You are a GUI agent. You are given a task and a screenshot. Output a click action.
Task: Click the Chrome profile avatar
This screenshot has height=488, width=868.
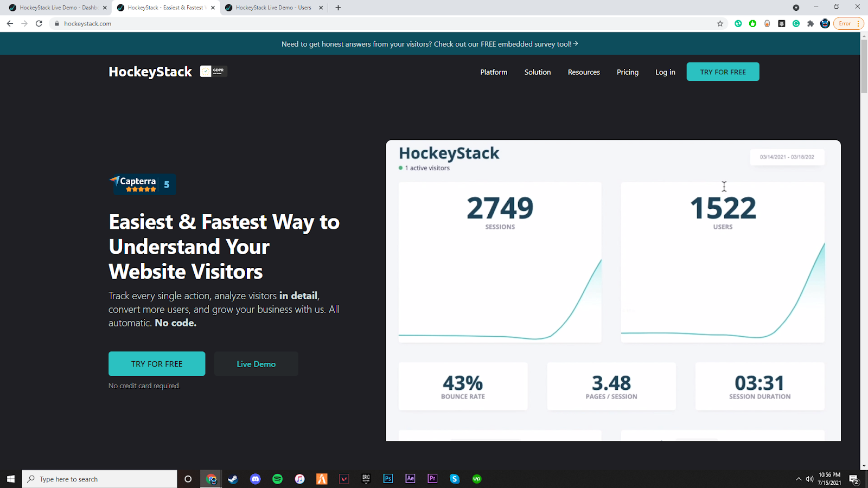point(825,23)
